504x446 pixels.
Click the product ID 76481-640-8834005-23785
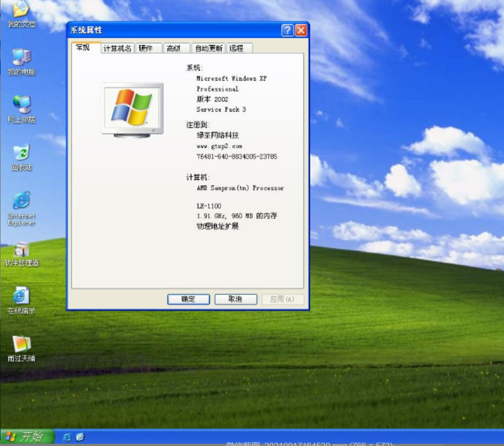(236, 156)
